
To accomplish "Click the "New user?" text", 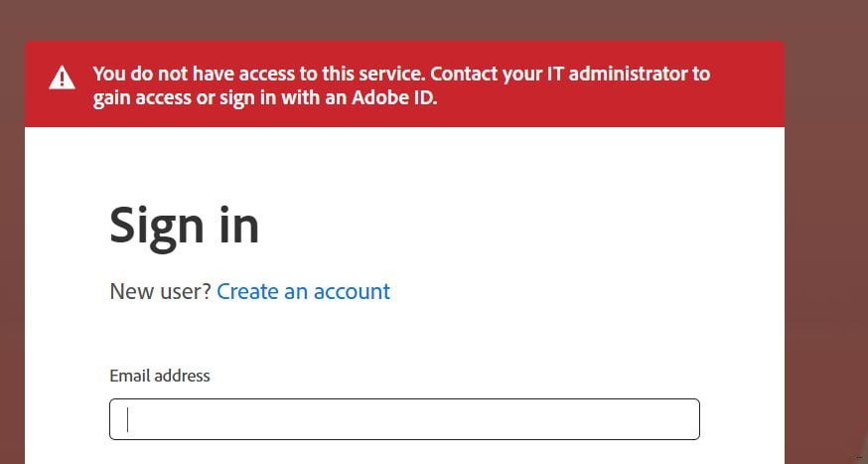I will click(x=159, y=291).
